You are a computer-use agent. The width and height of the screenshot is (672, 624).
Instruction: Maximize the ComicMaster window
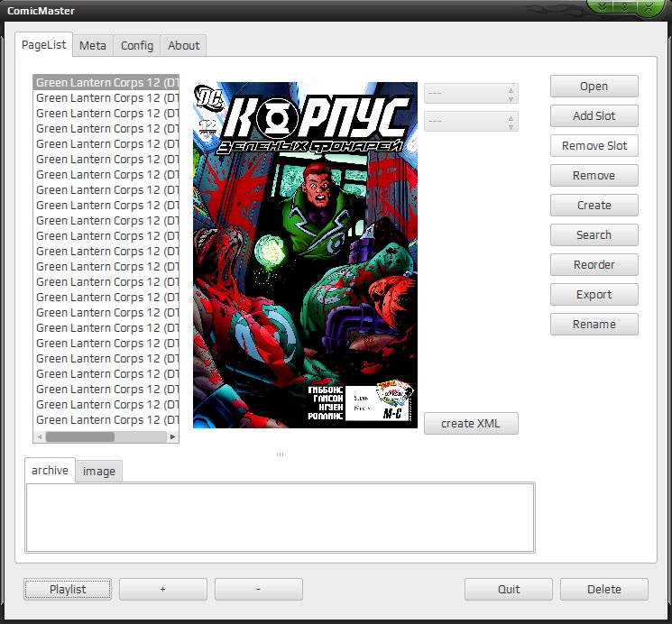pos(624,6)
